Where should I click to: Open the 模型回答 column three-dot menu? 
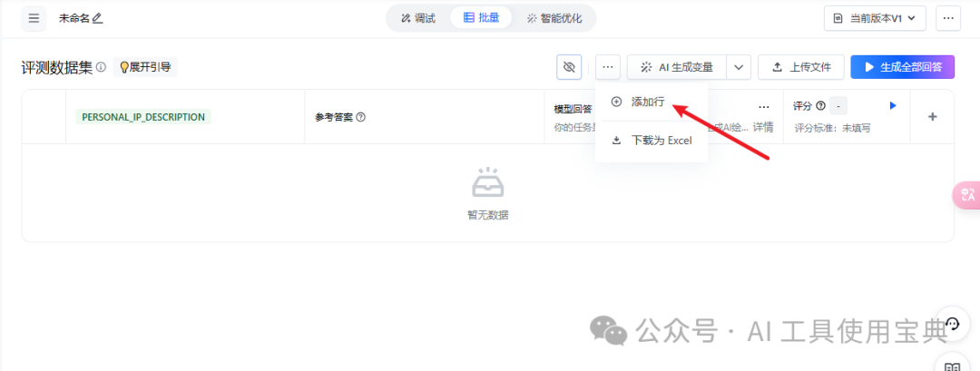[x=764, y=107]
